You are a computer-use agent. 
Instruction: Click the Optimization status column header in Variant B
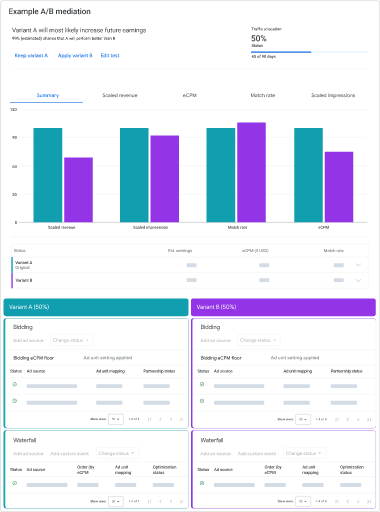tap(352, 470)
